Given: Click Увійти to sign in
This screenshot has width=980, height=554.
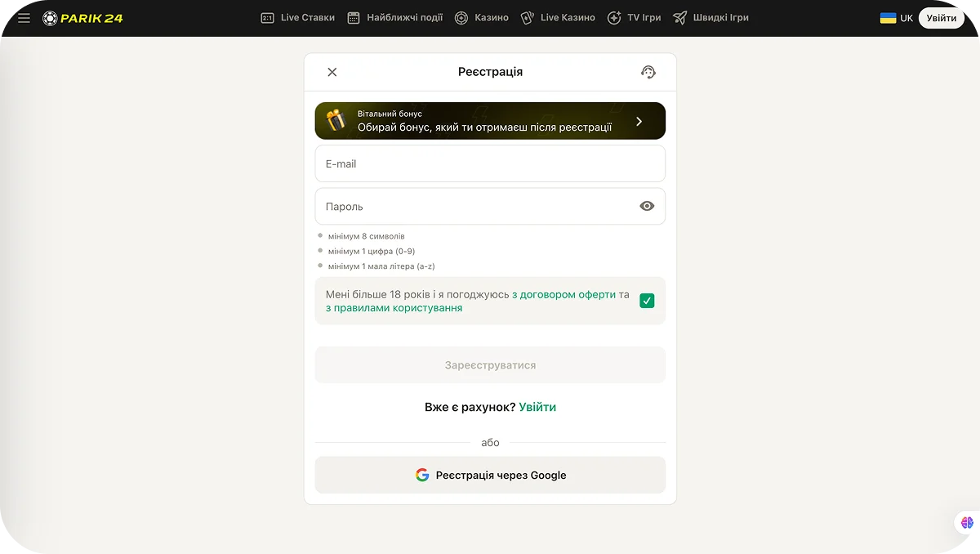Looking at the screenshot, I should click(x=942, y=16).
